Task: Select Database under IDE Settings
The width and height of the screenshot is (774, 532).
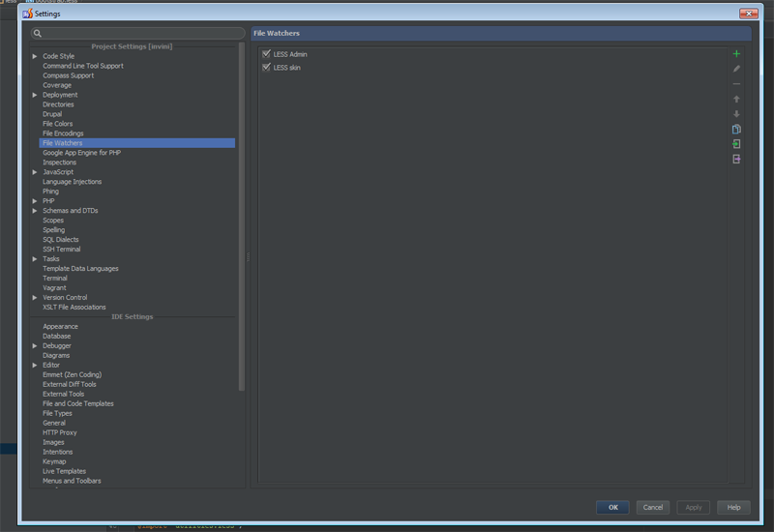Action: click(x=56, y=336)
